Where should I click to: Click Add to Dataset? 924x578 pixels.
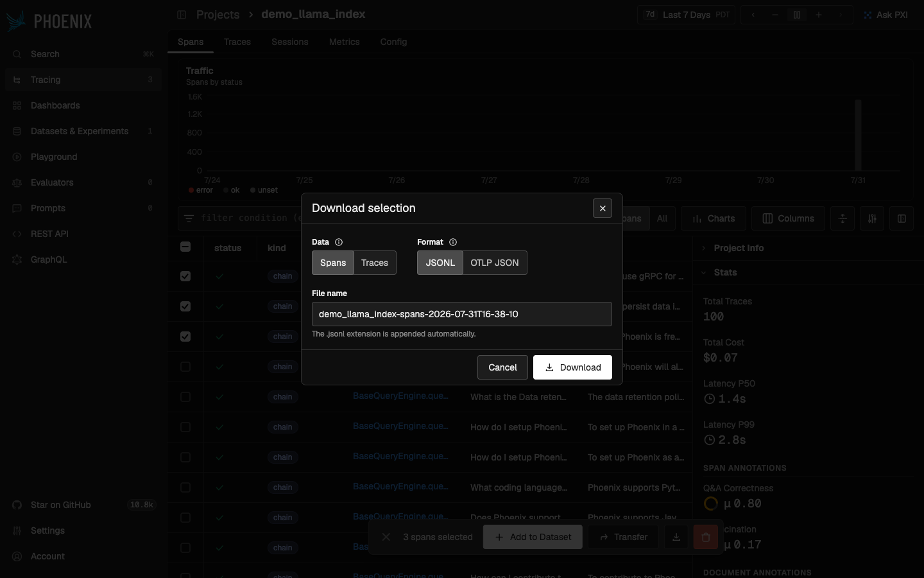pos(533,537)
